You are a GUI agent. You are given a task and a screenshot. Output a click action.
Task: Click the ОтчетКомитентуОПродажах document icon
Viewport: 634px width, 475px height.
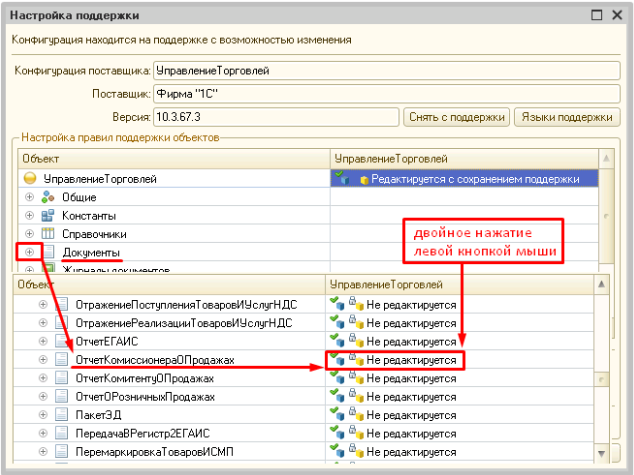(x=61, y=378)
